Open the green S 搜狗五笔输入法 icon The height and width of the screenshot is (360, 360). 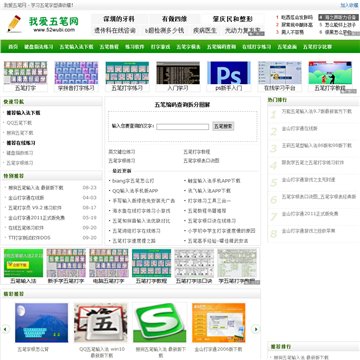(x=160, y=322)
